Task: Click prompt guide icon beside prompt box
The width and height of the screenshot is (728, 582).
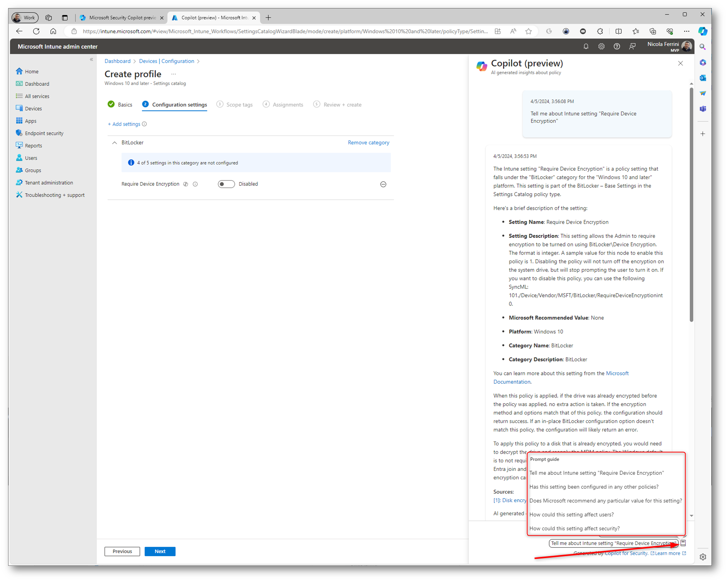Action: (x=683, y=543)
